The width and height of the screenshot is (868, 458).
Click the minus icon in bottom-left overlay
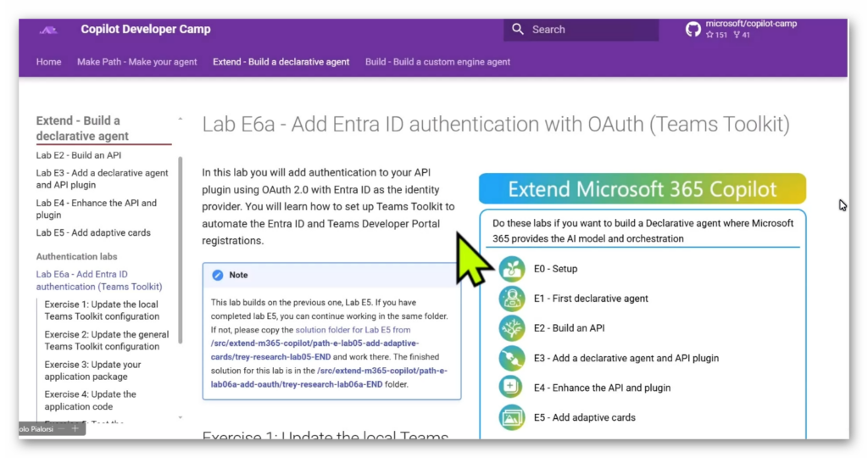(x=61, y=428)
